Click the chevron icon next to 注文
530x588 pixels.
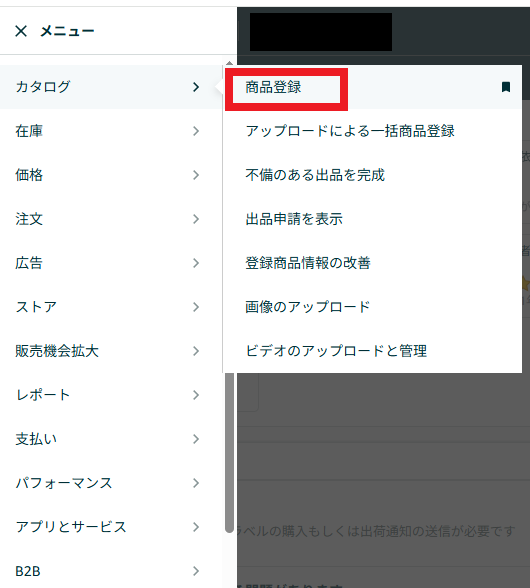coord(196,219)
